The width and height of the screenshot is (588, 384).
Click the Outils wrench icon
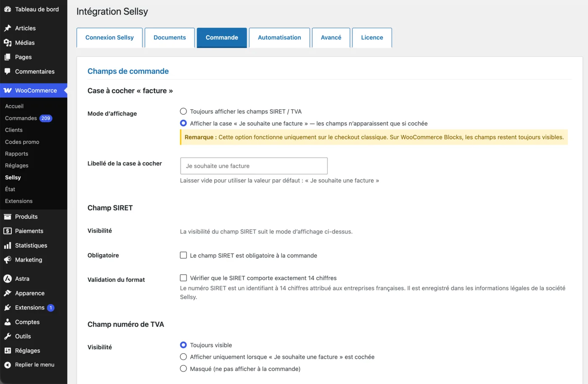8,336
